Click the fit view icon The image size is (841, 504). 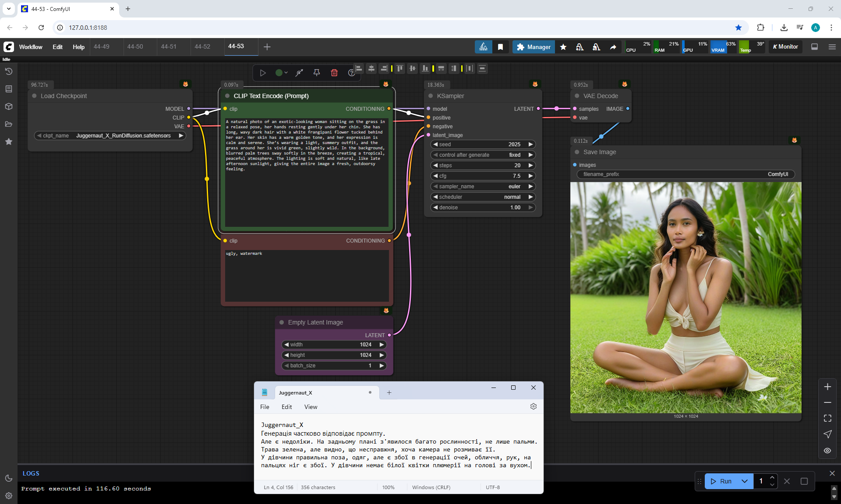pyautogui.click(x=827, y=418)
